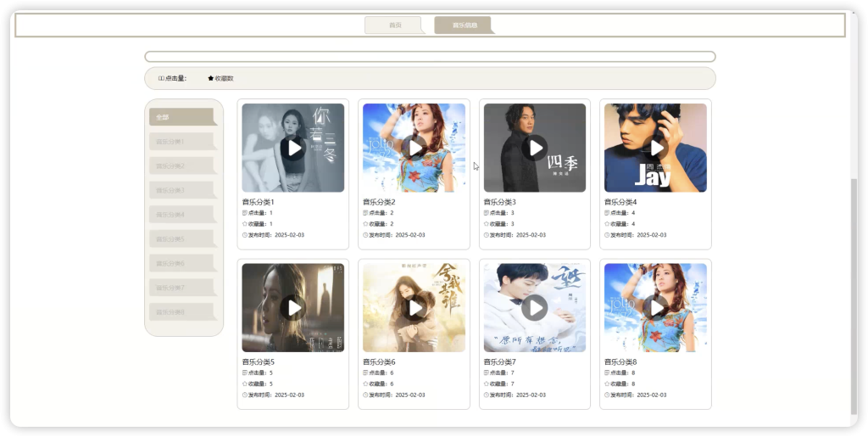Click the 点击量 icon in card 音乐分类7

click(x=487, y=373)
